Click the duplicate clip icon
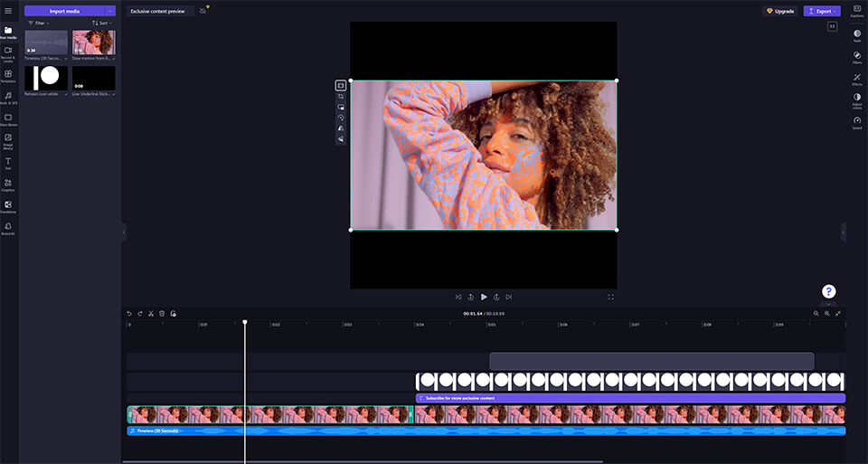 click(x=173, y=313)
